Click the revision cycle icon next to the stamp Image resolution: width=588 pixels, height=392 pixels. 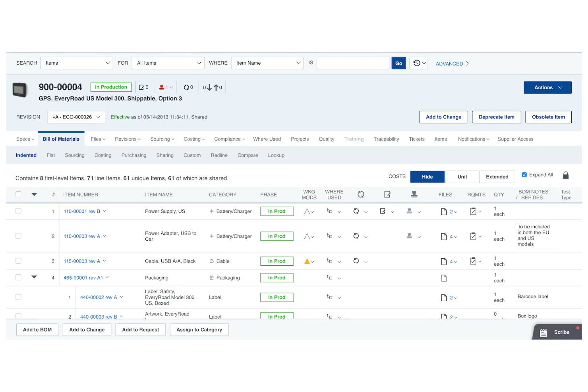coord(188,87)
